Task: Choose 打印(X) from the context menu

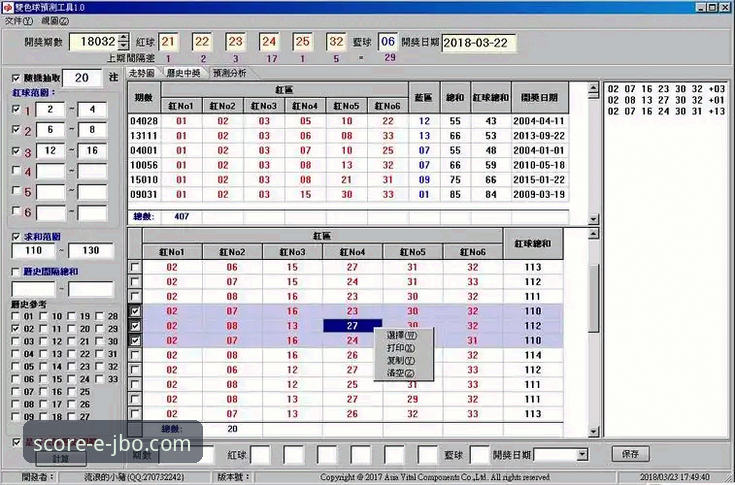Action: pyautogui.click(x=402, y=348)
